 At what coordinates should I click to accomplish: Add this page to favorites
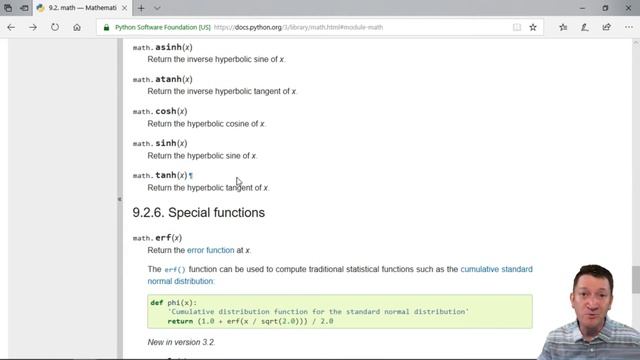coord(533,27)
